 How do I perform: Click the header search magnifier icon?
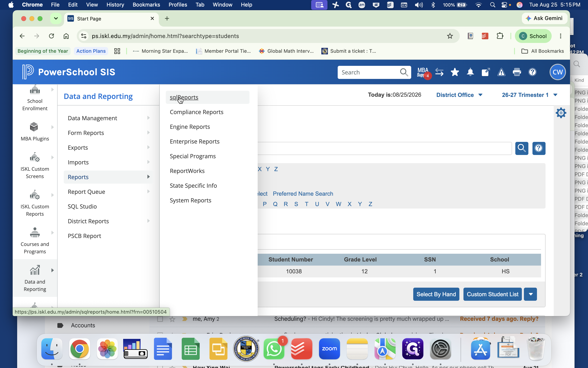(x=404, y=72)
